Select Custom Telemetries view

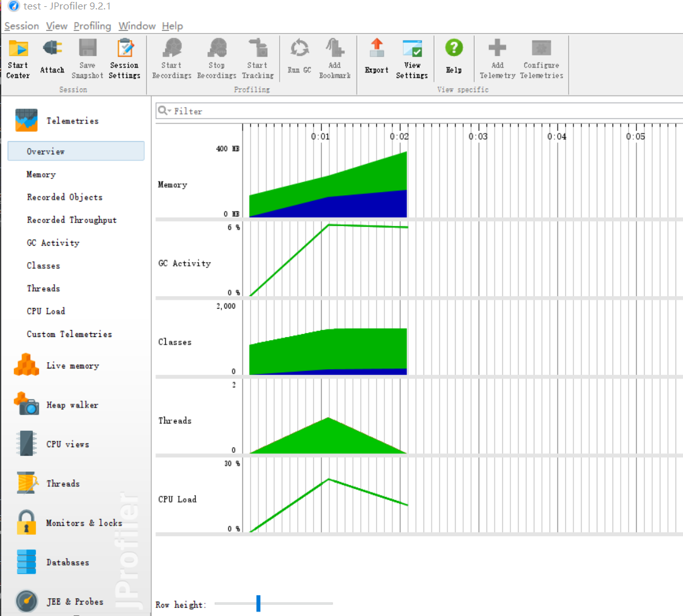tap(69, 334)
